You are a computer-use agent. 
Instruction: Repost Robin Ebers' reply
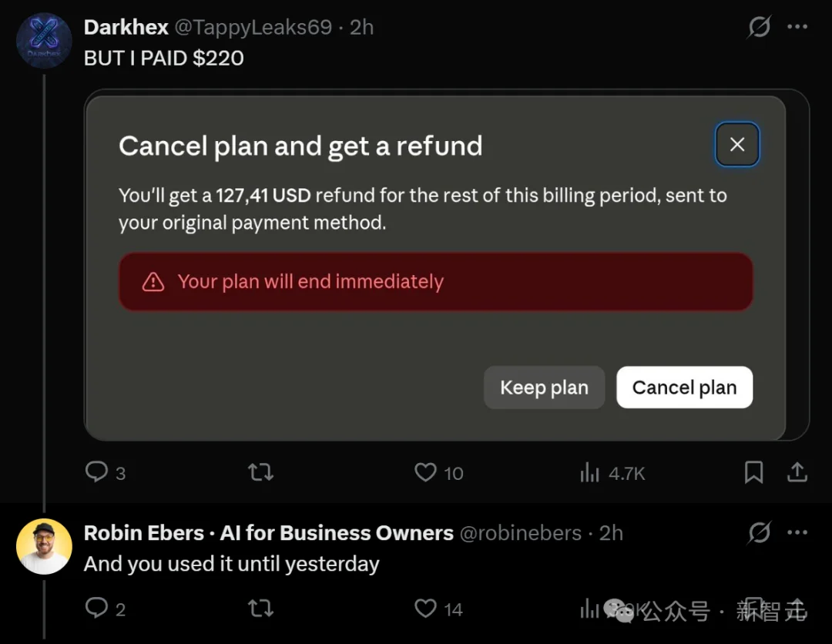pyautogui.click(x=260, y=608)
